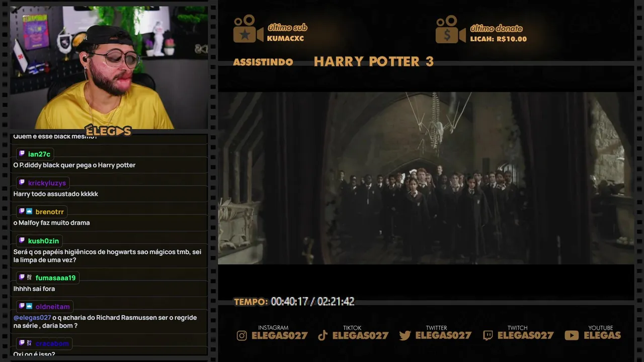Open chat user ian27c
This screenshot has width=644, height=362.
pyautogui.click(x=39, y=154)
